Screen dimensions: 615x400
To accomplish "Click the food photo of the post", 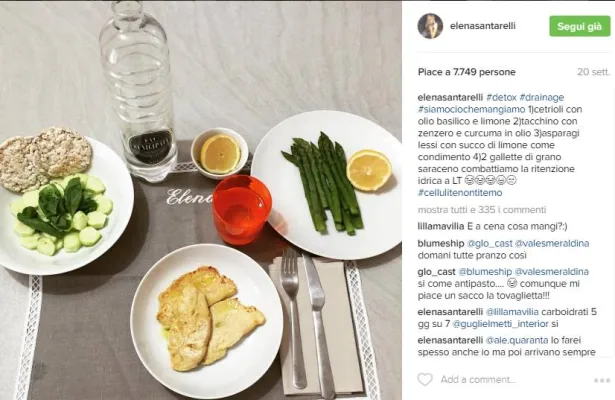I will pos(201,200).
